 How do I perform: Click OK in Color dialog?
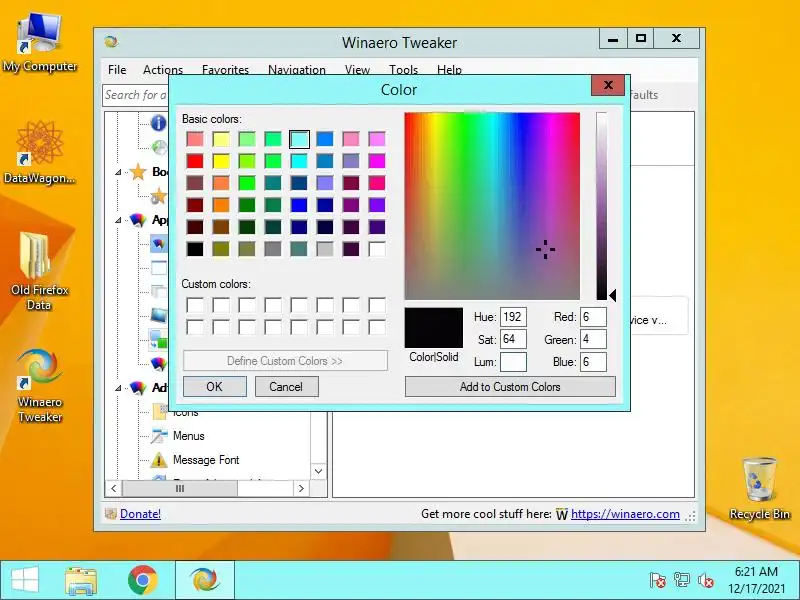point(214,387)
